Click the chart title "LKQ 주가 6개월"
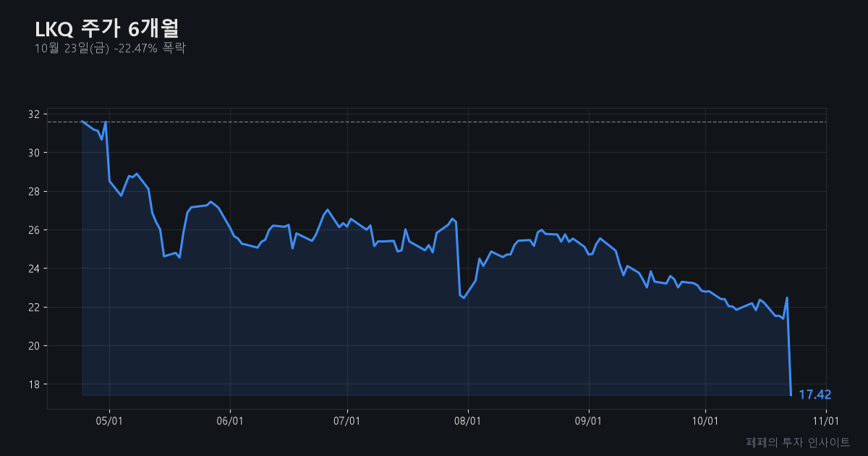The width and height of the screenshot is (868, 456). click(x=106, y=28)
